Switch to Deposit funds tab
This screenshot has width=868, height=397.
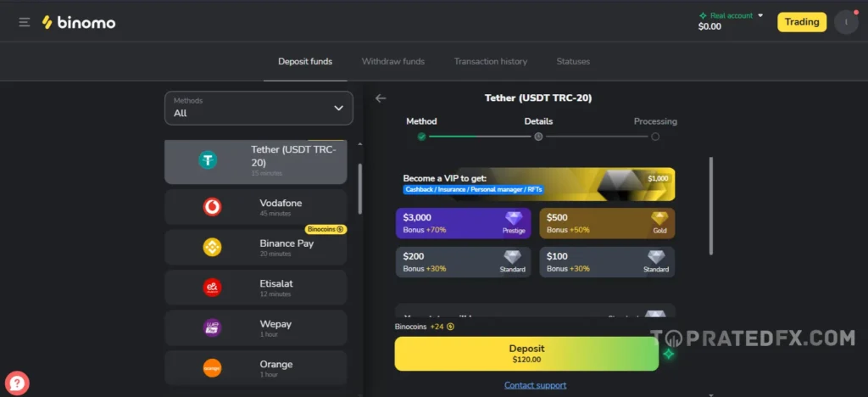pyautogui.click(x=305, y=61)
